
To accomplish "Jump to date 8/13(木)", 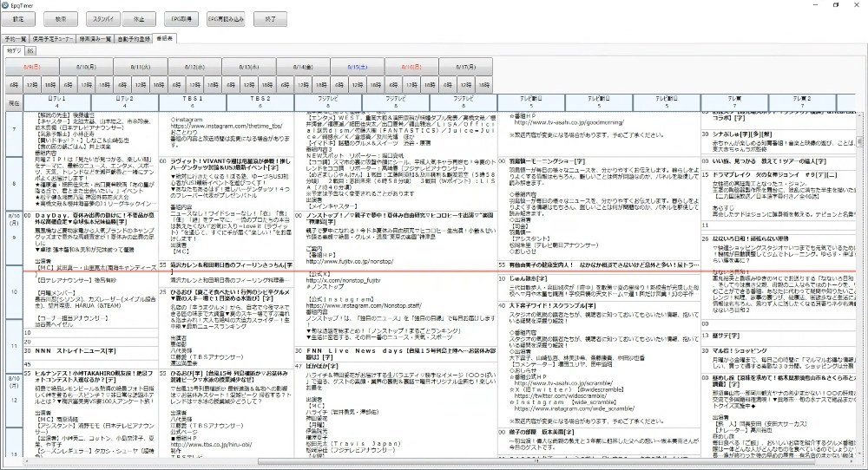I will tap(249, 67).
